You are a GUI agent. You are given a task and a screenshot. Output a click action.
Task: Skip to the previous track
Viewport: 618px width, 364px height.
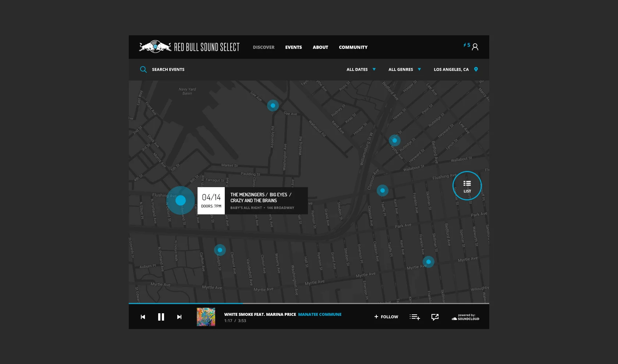(143, 317)
